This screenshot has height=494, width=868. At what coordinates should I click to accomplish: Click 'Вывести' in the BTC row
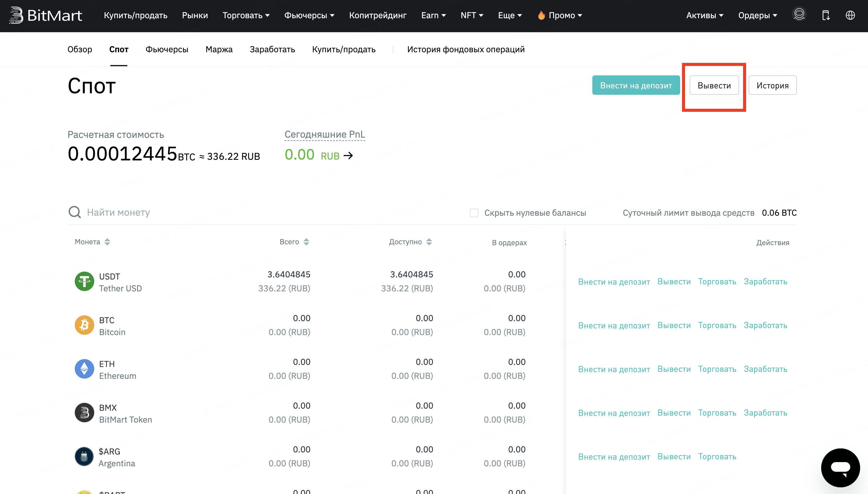tap(674, 325)
